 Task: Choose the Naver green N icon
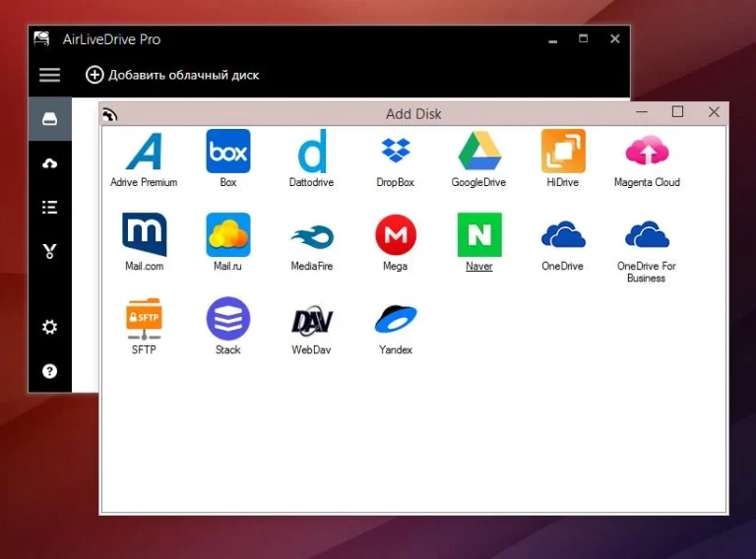(x=479, y=234)
